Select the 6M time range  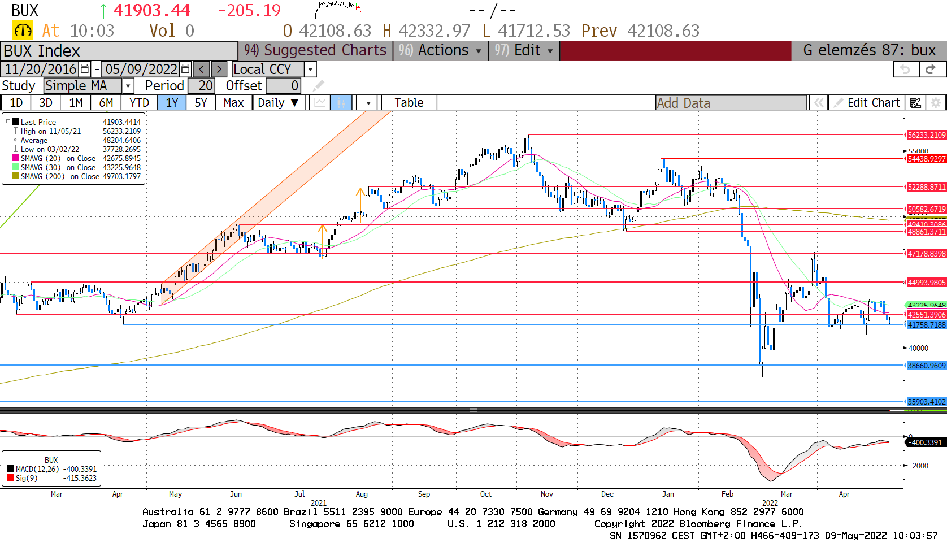pos(106,103)
